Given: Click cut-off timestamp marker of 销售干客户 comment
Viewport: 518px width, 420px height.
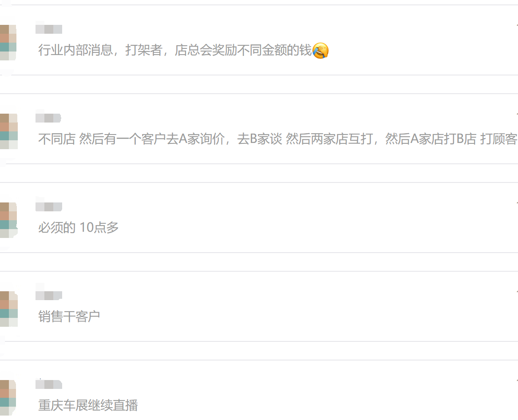Looking at the screenshot, I should coord(517,292).
